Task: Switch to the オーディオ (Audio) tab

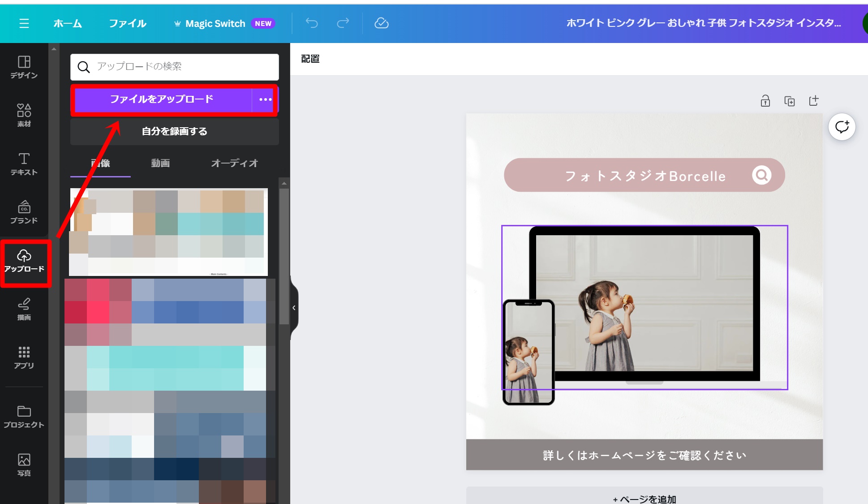Action: tap(235, 163)
